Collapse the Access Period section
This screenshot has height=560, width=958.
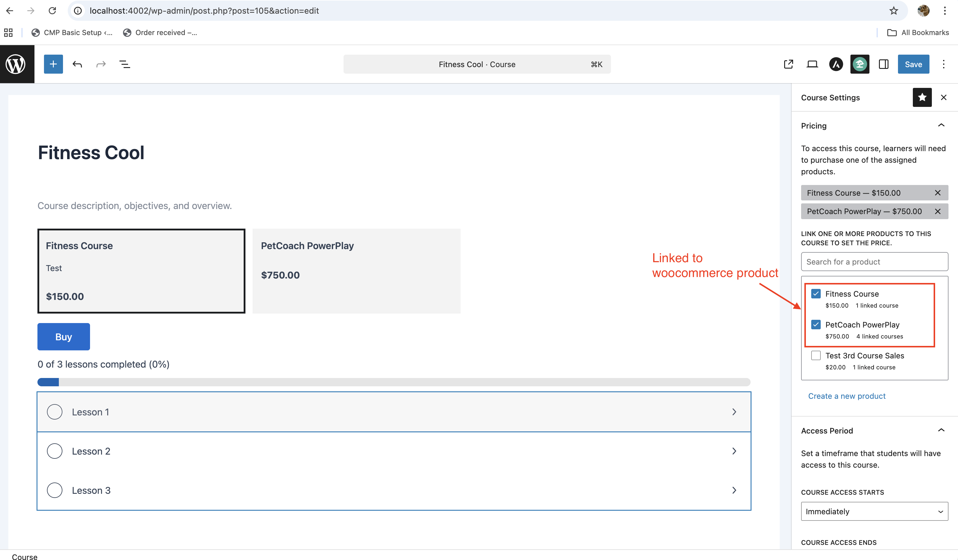tap(941, 430)
